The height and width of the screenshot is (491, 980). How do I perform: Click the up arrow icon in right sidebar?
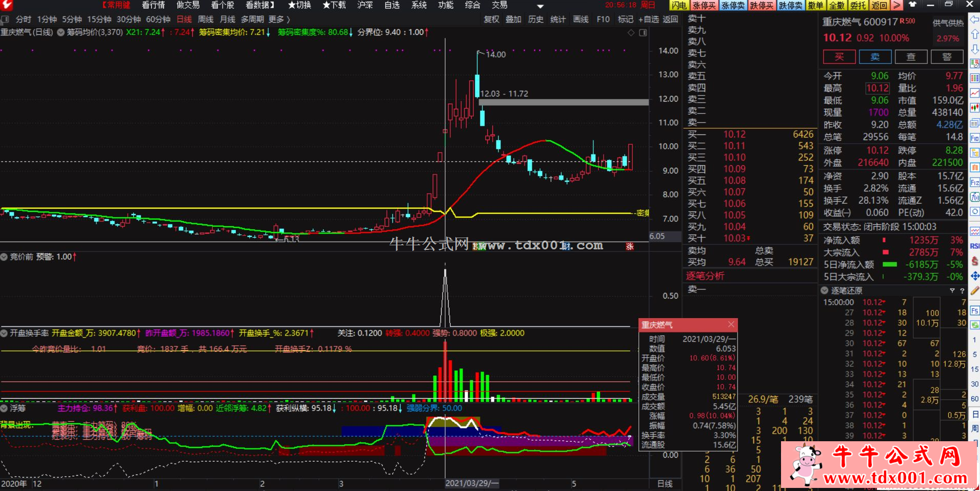(975, 34)
